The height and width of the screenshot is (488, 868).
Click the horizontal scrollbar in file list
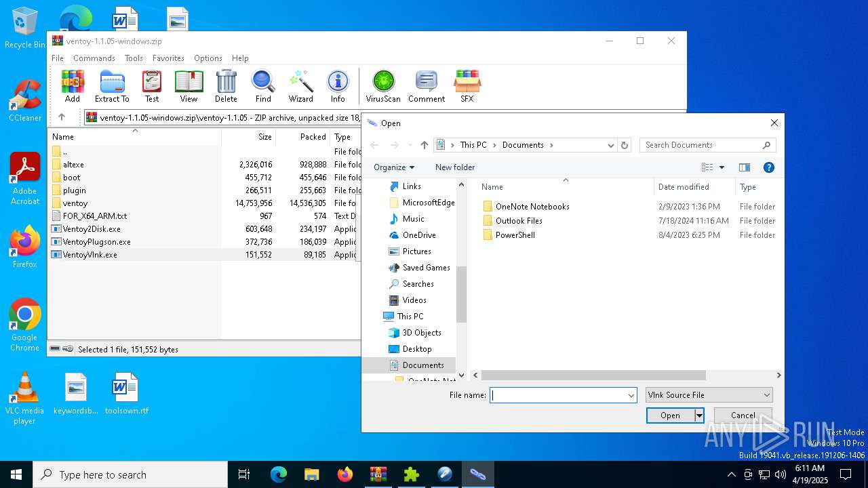point(593,375)
